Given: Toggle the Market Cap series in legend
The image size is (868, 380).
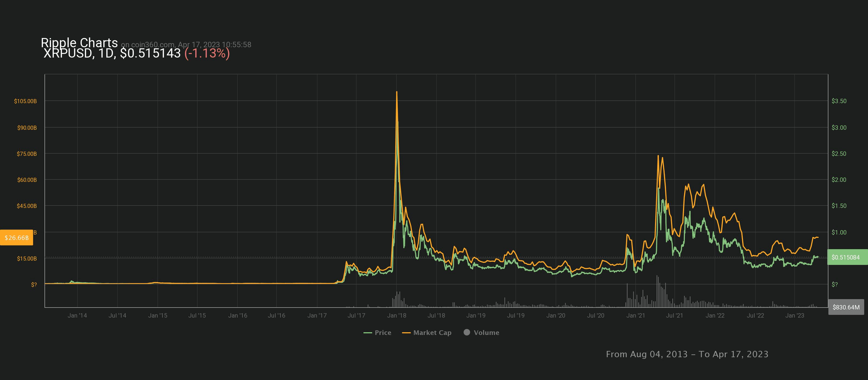Looking at the screenshot, I should (427, 332).
